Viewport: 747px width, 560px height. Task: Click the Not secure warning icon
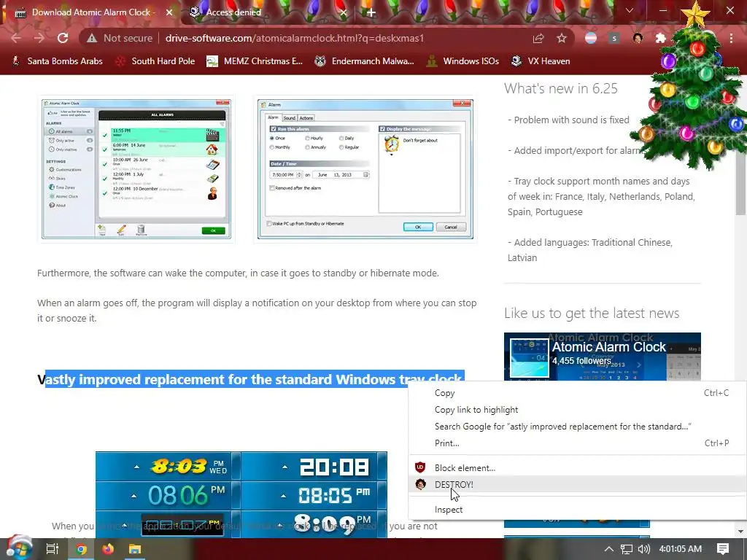coord(92,38)
